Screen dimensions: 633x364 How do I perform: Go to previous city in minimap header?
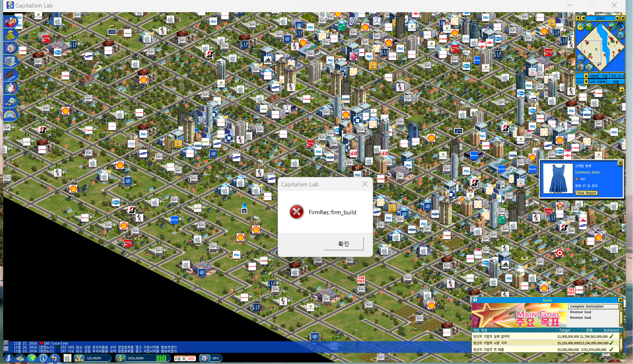point(583,18)
